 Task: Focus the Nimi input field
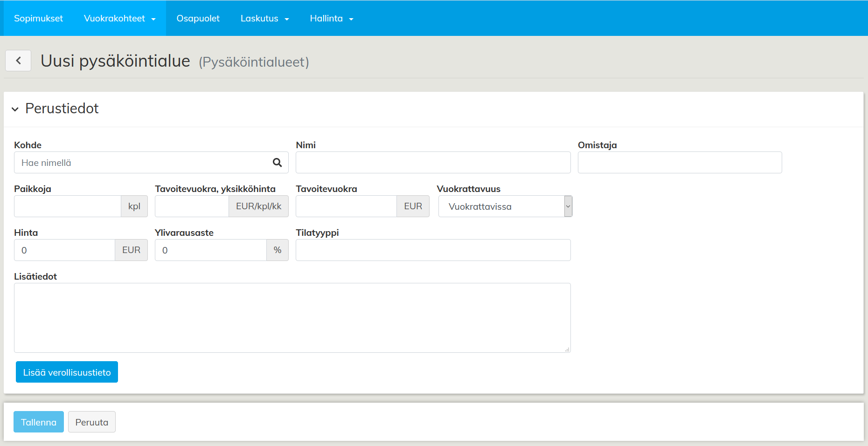click(x=433, y=163)
